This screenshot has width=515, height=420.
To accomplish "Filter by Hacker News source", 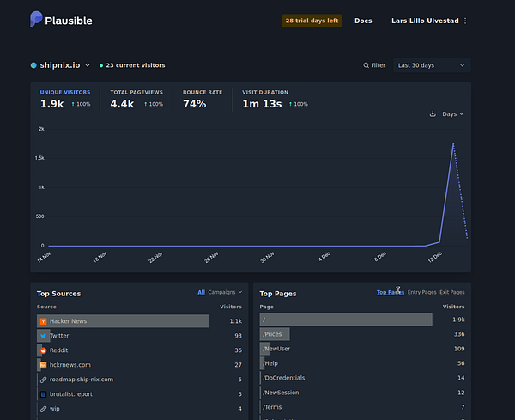I will (x=68, y=321).
